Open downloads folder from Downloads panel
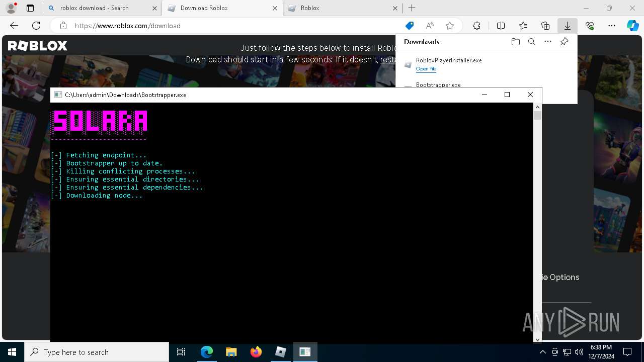The image size is (644, 362). click(515, 42)
